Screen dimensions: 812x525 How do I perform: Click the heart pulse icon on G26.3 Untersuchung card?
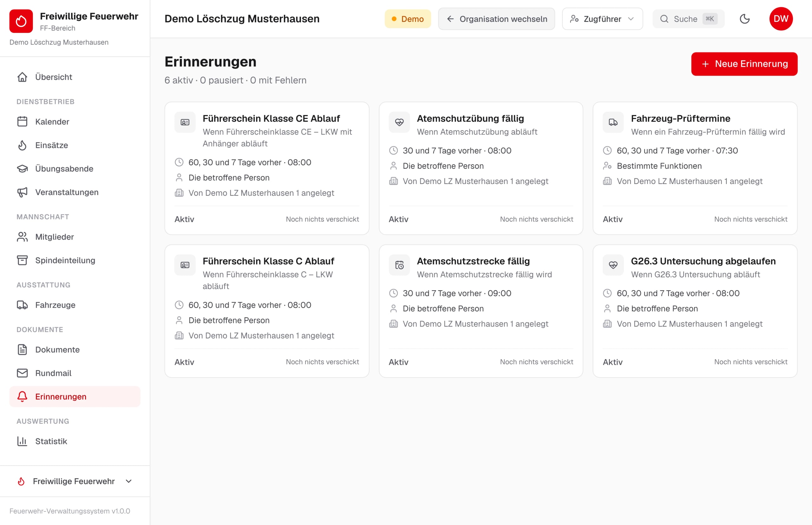tap(613, 265)
